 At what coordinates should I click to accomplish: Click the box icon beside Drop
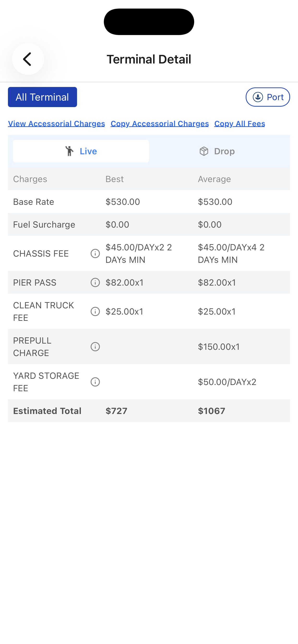pos(204,151)
